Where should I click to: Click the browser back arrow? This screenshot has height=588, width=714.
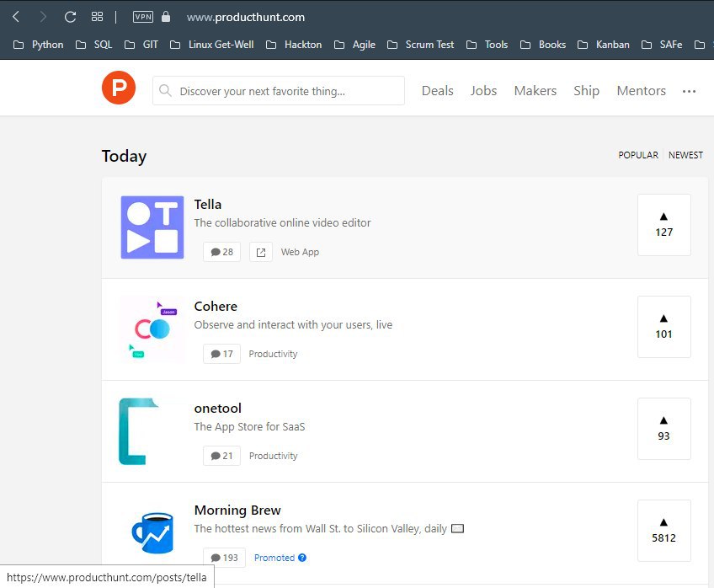click(x=16, y=18)
